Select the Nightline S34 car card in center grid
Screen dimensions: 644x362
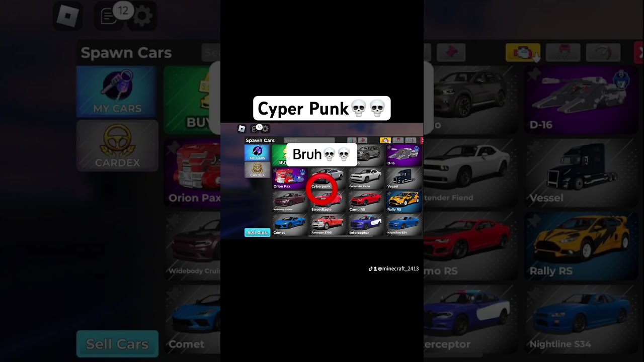pos(404,224)
